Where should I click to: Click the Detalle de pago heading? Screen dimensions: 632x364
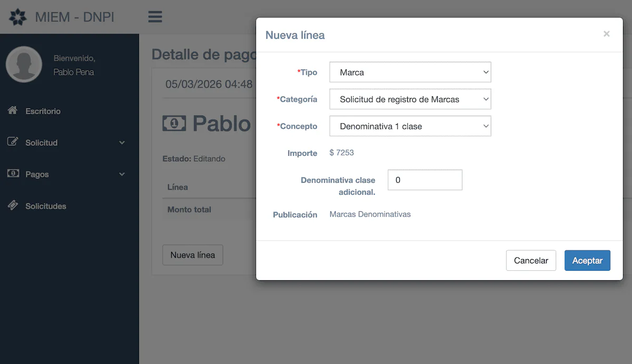[x=204, y=54]
